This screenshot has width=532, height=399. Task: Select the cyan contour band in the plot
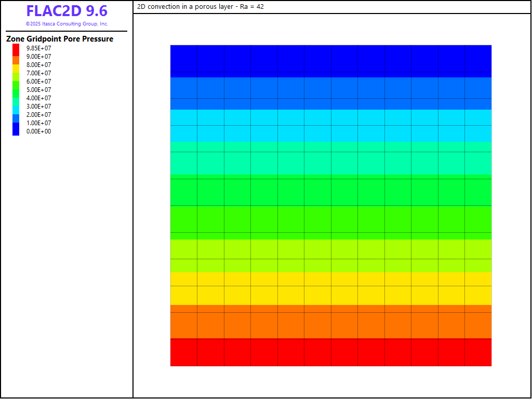click(331, 125)
